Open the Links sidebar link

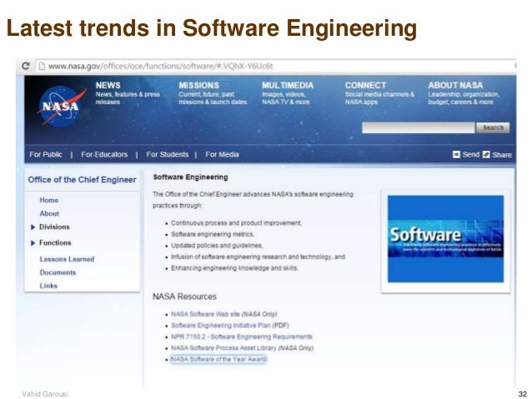48,286
